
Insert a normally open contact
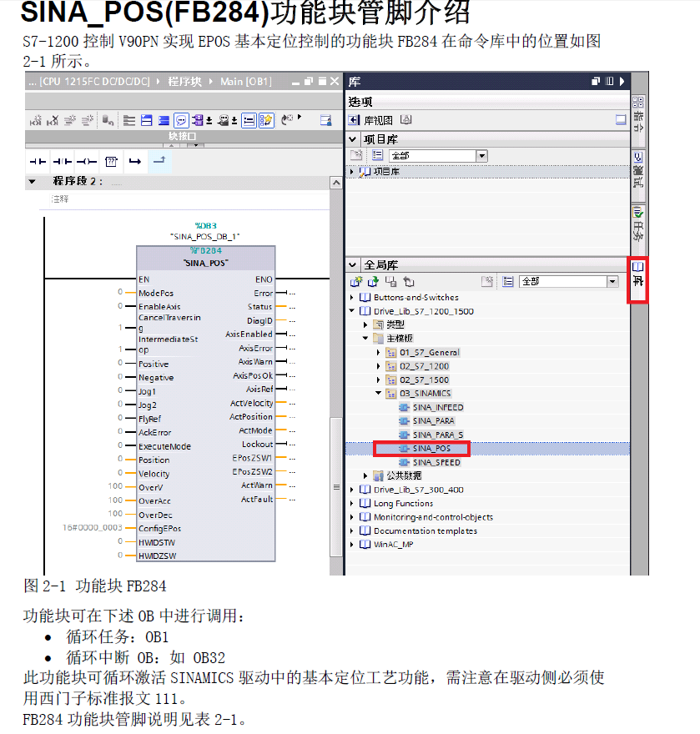pyautogui.click(x=38, y=160)
